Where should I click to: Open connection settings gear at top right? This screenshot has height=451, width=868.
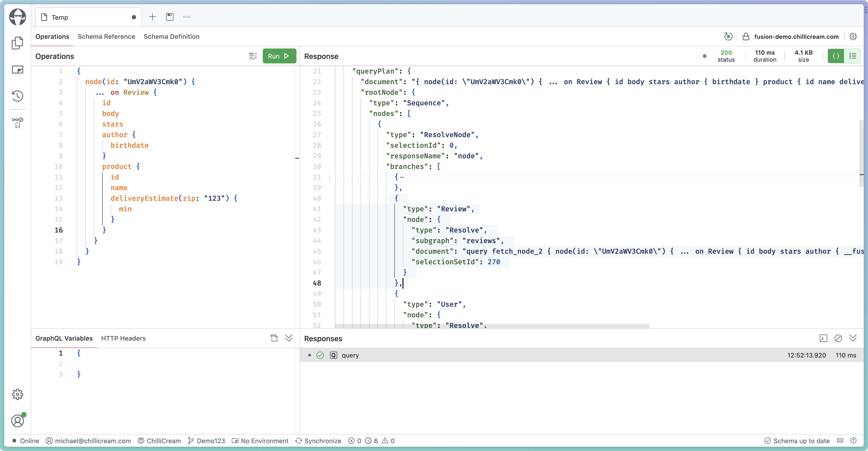pos(853,36)
